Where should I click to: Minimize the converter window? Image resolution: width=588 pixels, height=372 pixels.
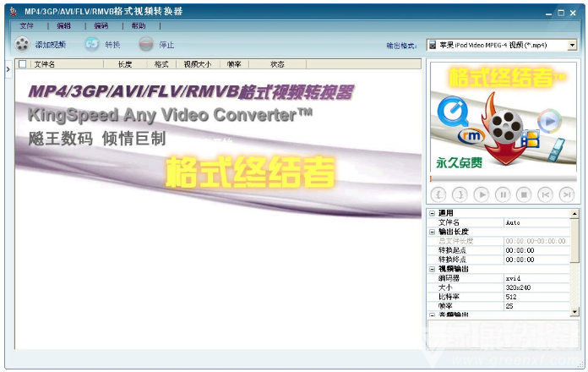pos(548,14)
